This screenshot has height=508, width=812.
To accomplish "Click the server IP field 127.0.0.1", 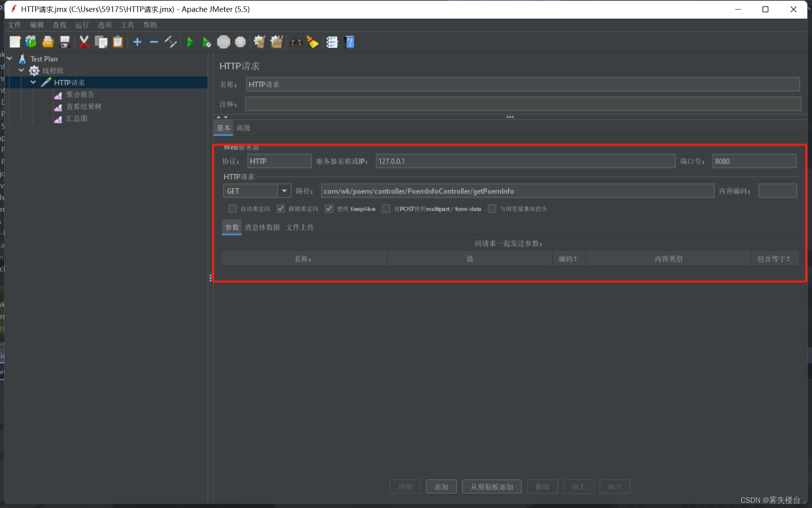I will click(x=525, y=161).
